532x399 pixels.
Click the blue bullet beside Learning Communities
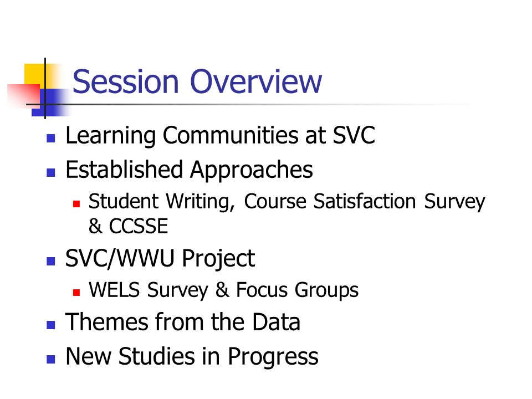coord(51,138)
